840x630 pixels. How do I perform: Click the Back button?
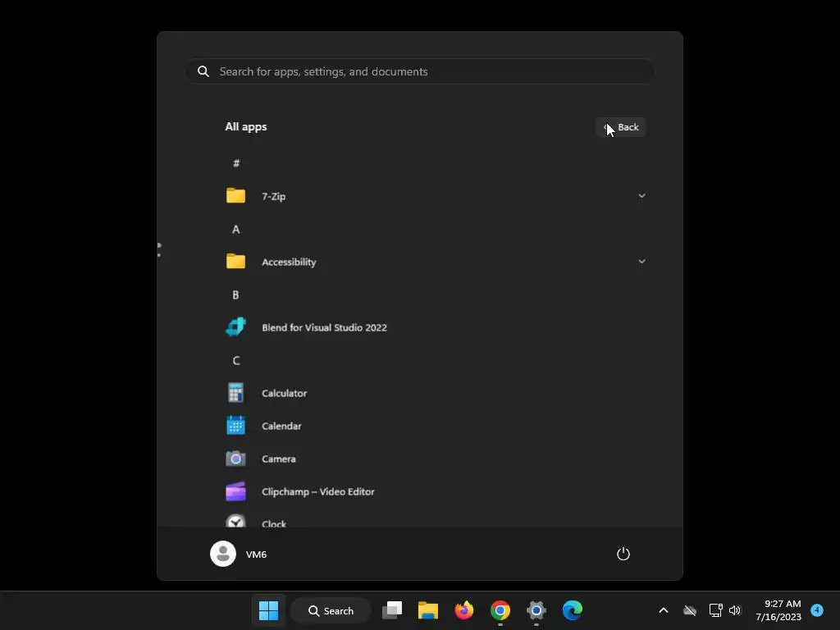click(621, 127)
